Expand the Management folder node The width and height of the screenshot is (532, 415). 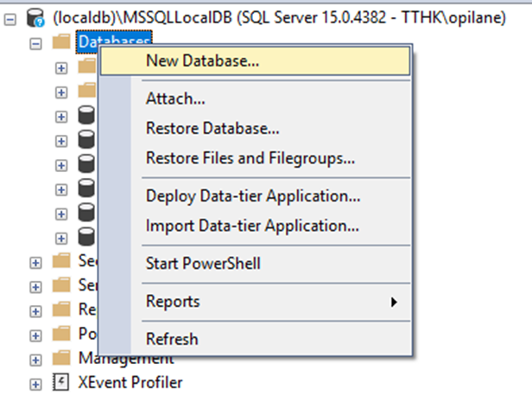pyautogui.click(x=35, y=358)
